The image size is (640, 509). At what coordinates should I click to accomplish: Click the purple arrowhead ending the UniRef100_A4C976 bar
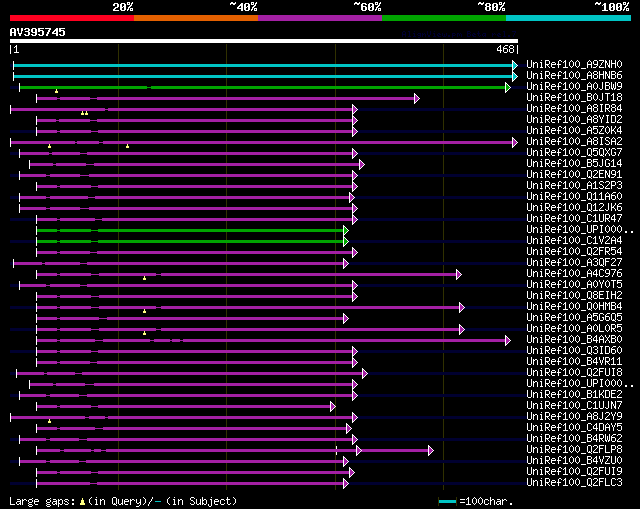[x=459, y=275]
